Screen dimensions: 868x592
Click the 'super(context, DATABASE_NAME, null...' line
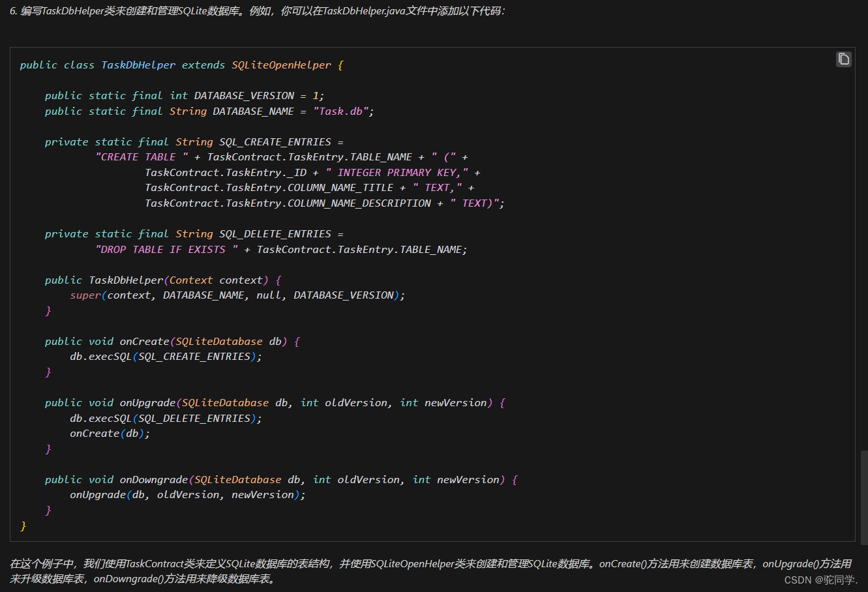237,295
